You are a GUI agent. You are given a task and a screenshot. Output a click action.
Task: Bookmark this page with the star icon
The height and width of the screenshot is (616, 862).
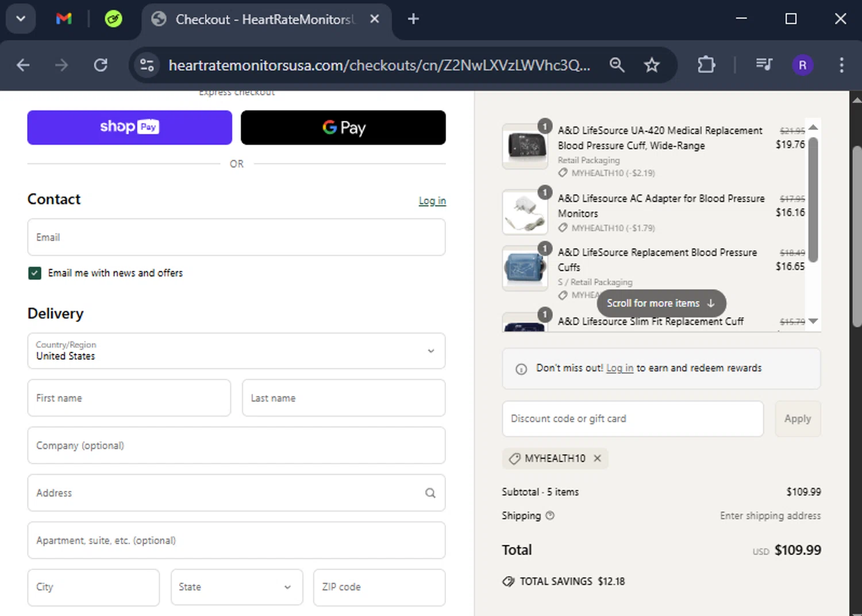[652, 65]
